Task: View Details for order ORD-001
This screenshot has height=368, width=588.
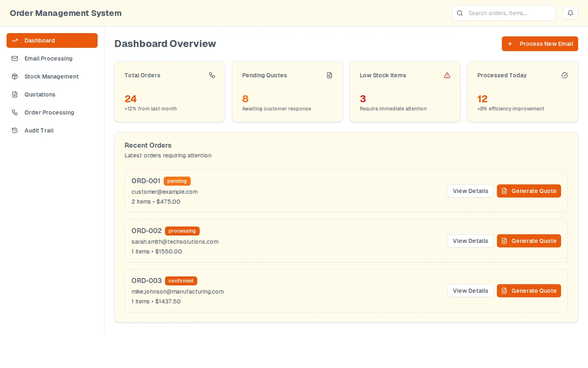Action: click(470, 191)
